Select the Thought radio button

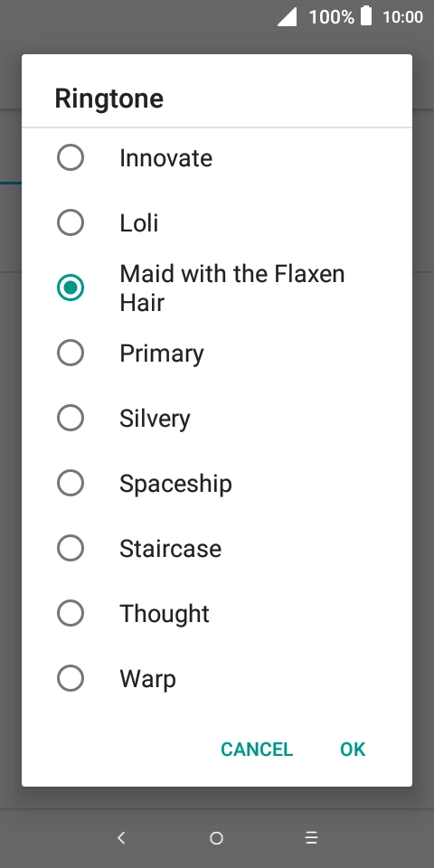(x=71, y=613)
